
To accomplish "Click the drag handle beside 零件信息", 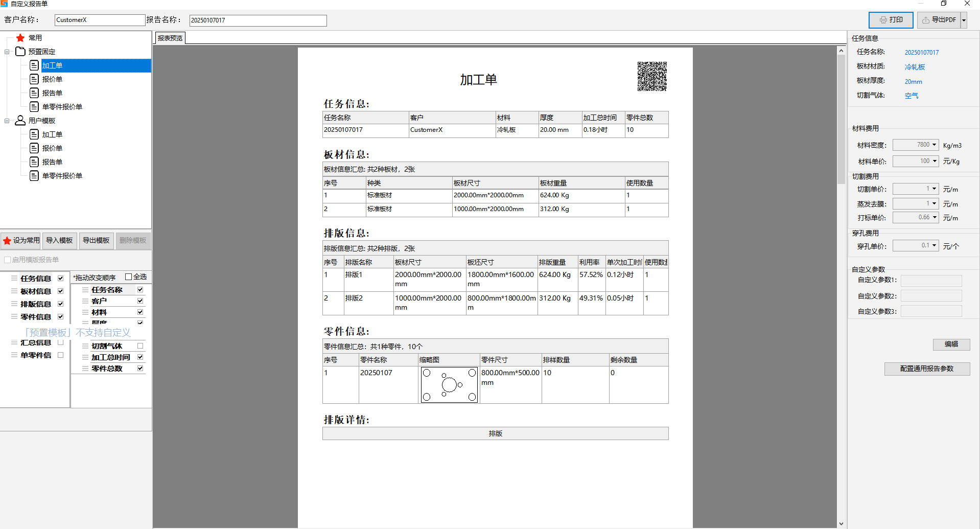I will [14, 317].
